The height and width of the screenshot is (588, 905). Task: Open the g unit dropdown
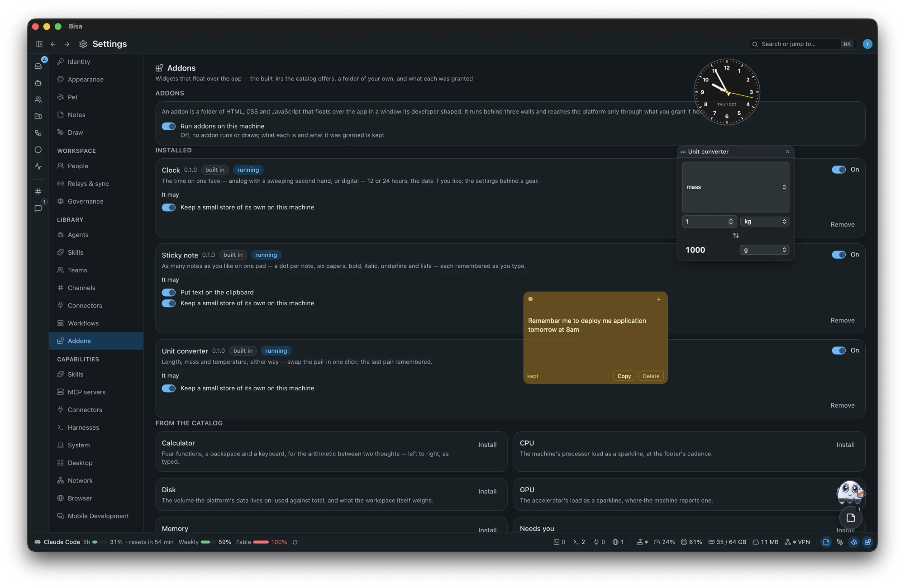[764, 250]
